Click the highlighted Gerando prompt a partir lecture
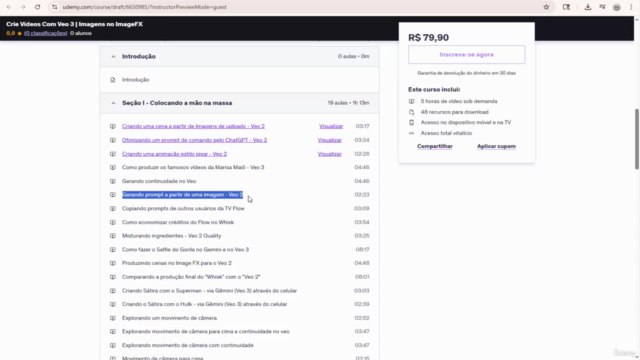640x360 pixels. click(182, 195)
